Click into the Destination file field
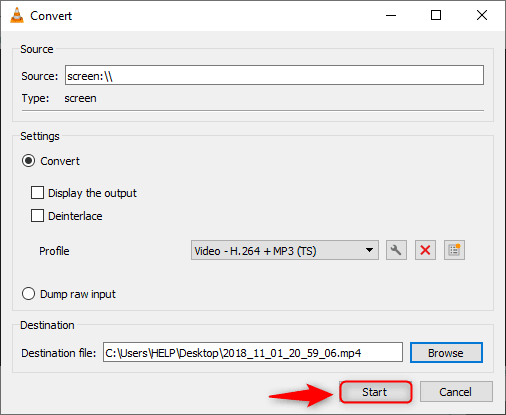Screen dimensions: 506x415 [x=253, y=352]
